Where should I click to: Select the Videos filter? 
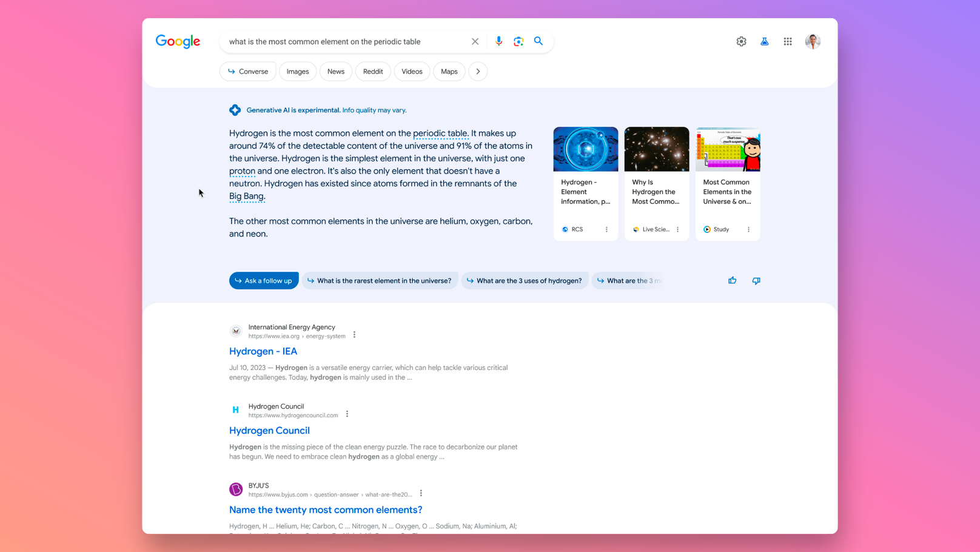pos(412,72)
